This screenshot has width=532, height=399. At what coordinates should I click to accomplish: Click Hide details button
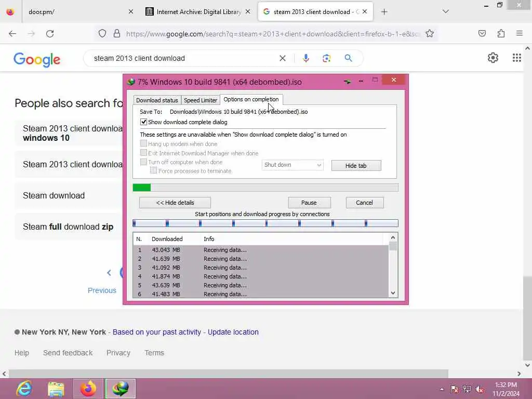tap(175, 203)
